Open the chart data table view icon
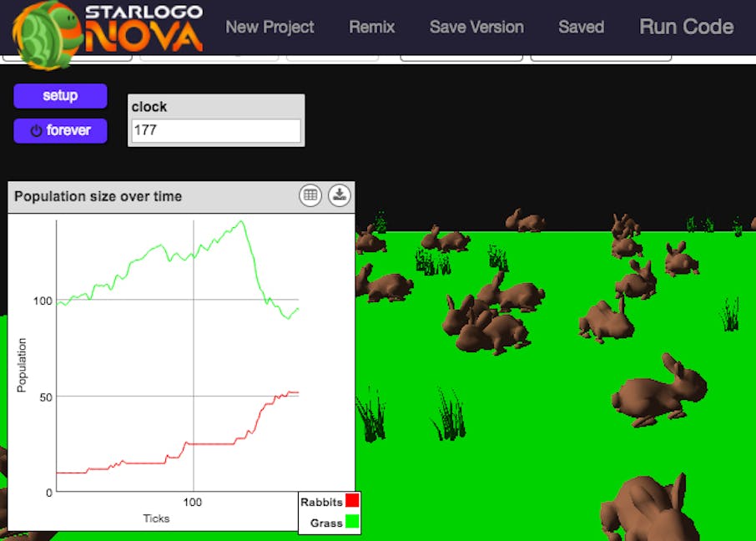The image size is (756, 541). tap(310, 195)
